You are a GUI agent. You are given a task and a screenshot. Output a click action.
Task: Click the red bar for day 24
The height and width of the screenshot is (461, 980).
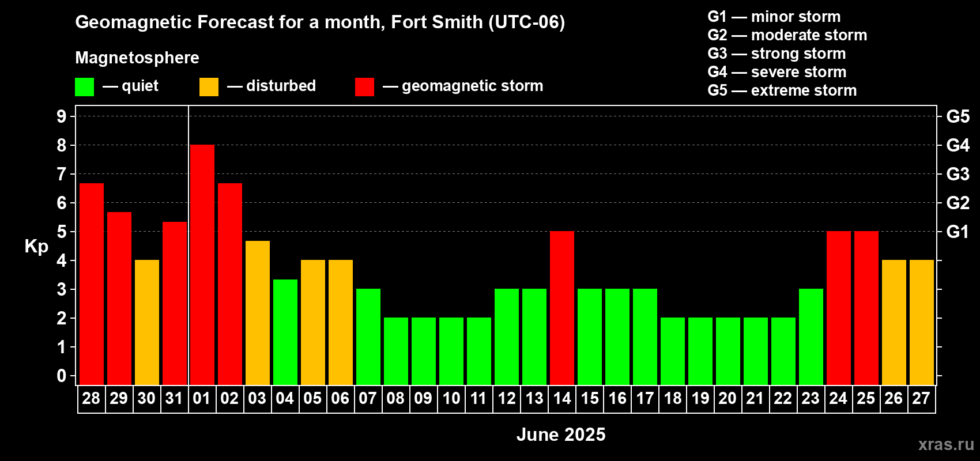click(839, 308)
